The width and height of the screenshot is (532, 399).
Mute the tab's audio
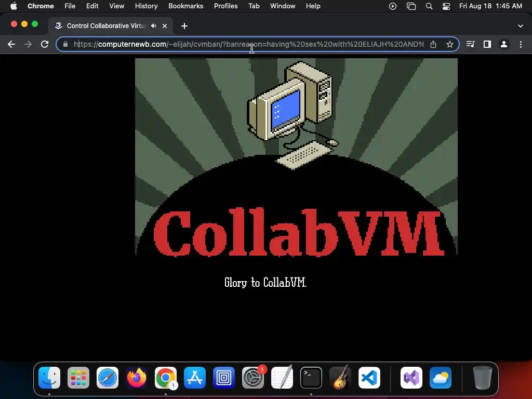[x=154, y=26]
